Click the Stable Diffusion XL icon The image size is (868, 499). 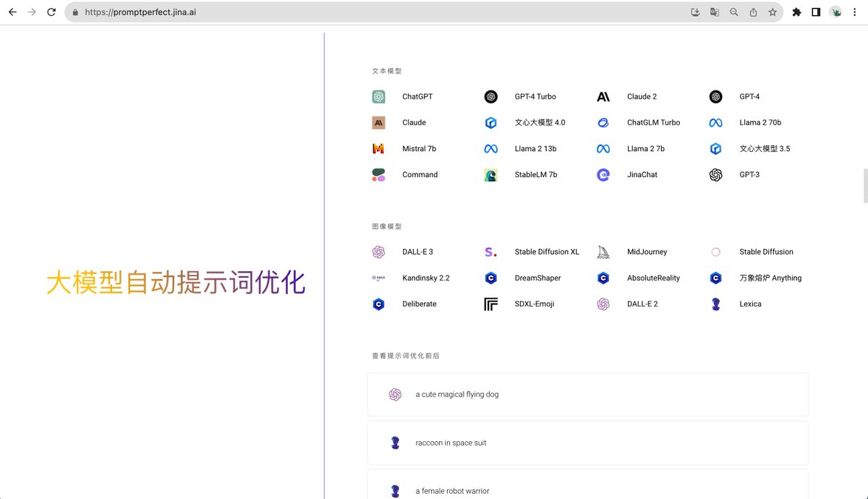click(491, 252)
